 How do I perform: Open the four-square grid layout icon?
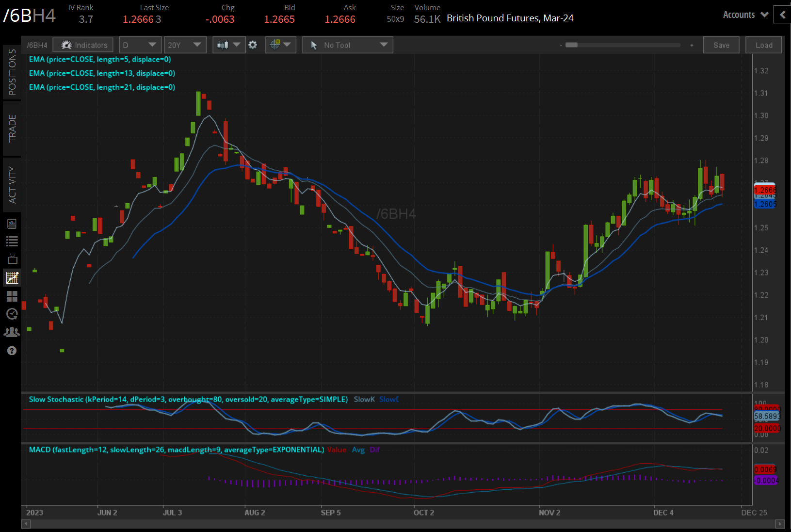coord(12,296)
